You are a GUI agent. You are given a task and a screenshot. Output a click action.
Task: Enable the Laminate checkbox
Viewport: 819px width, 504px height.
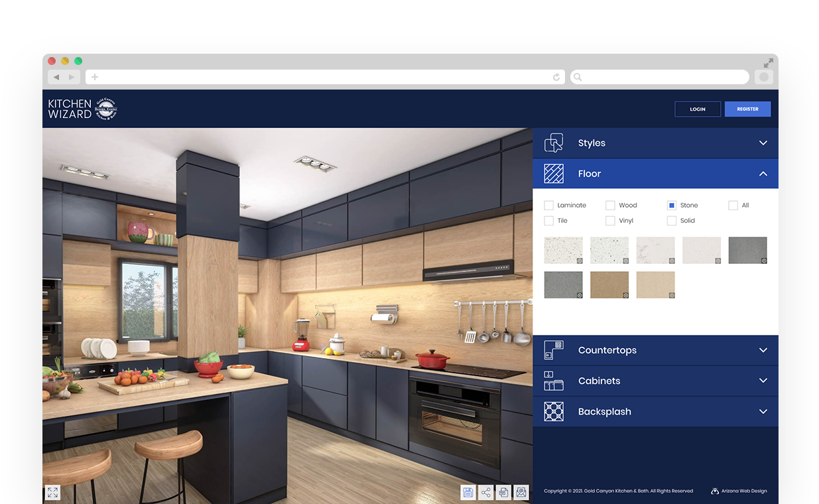pyautogui.click(x=548, y=206)
